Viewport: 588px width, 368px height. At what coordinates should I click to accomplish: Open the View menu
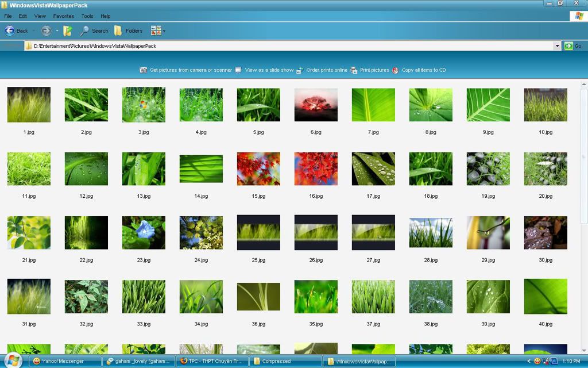tap(40, 16)
